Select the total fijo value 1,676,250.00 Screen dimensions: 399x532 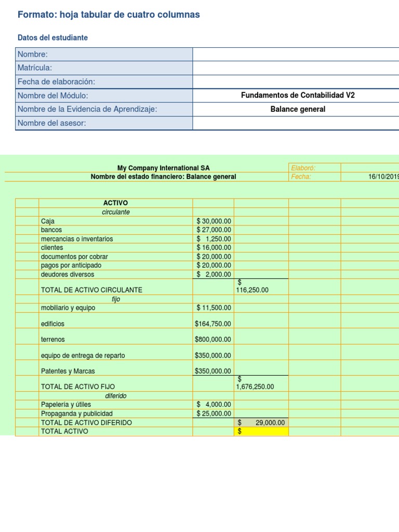pyautogui.click(x=261, y=383)
